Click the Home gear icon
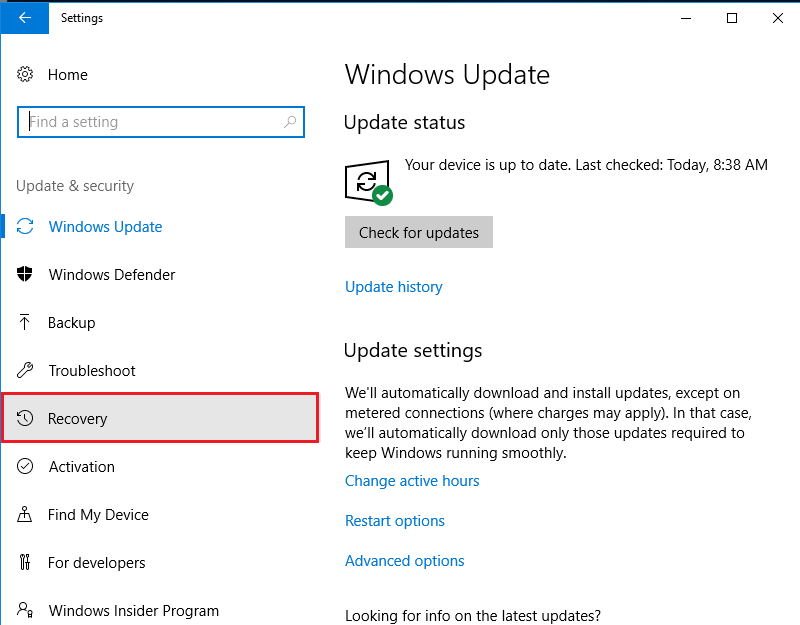 tap(26, 75)
